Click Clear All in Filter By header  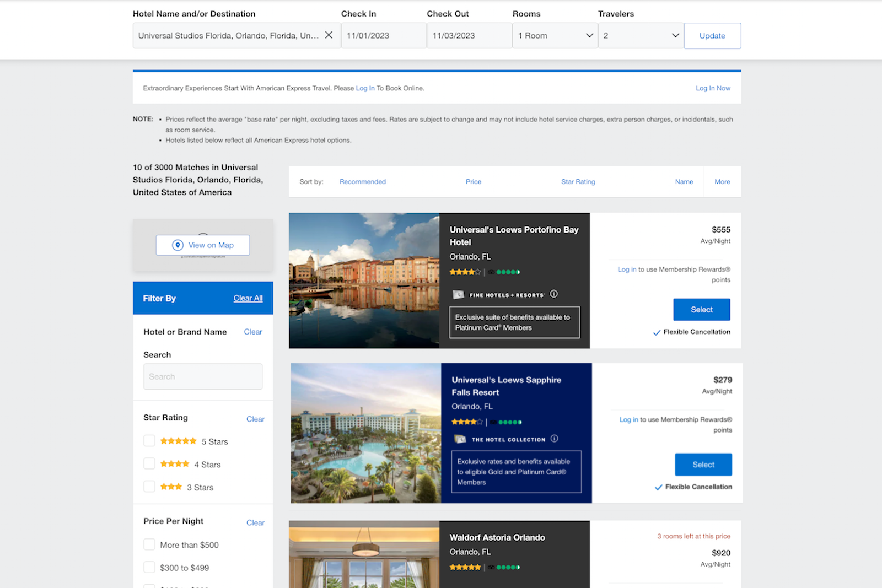pyautogui.click(x=248, y=298)
